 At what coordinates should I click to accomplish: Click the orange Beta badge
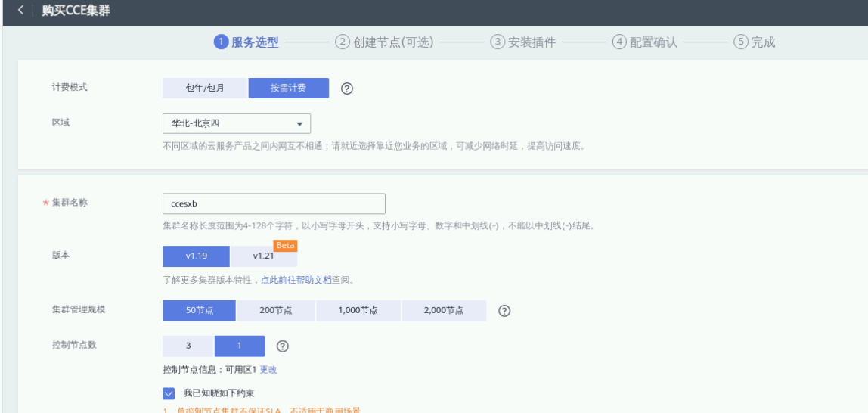coord(285,245)
